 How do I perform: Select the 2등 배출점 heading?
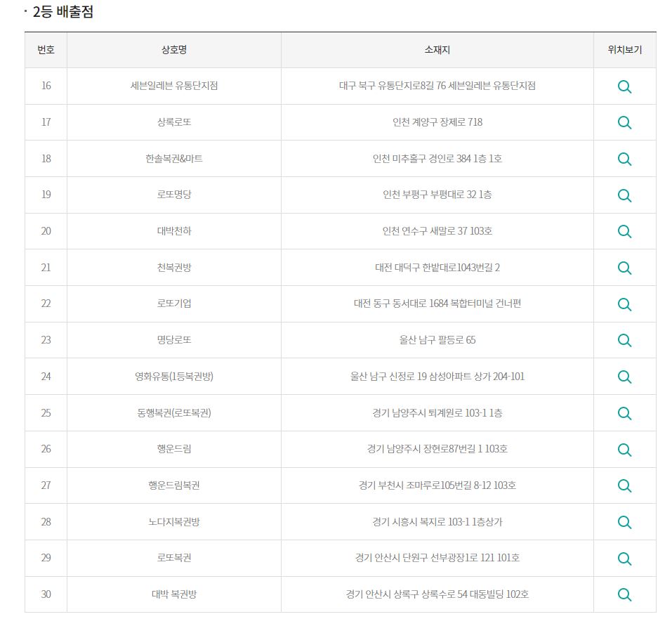[63, 11]
